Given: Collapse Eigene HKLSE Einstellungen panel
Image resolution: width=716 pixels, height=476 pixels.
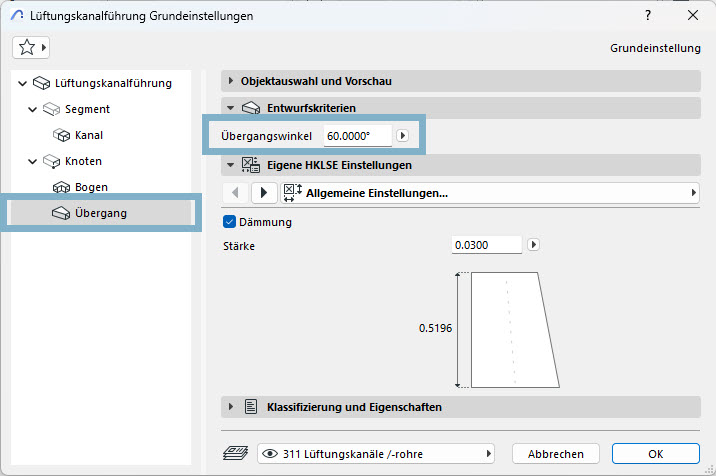Looking at the screenshot, I should [231, 165].
